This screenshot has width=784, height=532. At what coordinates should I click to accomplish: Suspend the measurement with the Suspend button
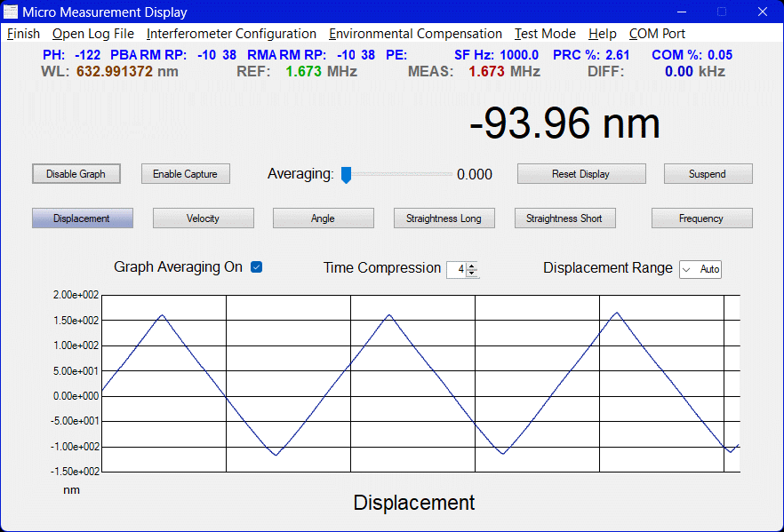(708, 174)
